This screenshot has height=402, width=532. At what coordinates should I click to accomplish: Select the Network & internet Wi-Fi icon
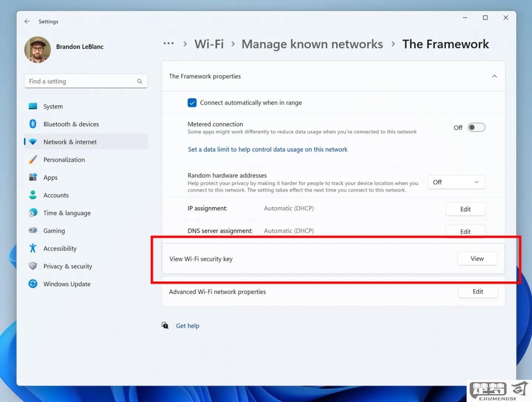pyautogui.click(x=33, y=142)
